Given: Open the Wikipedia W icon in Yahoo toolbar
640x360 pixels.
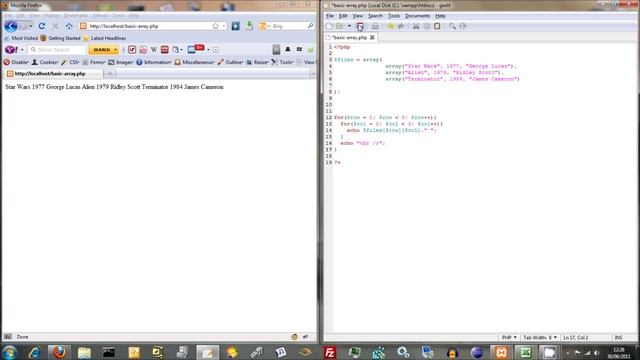Looking at the screenshot, I should tap(154, 50).
